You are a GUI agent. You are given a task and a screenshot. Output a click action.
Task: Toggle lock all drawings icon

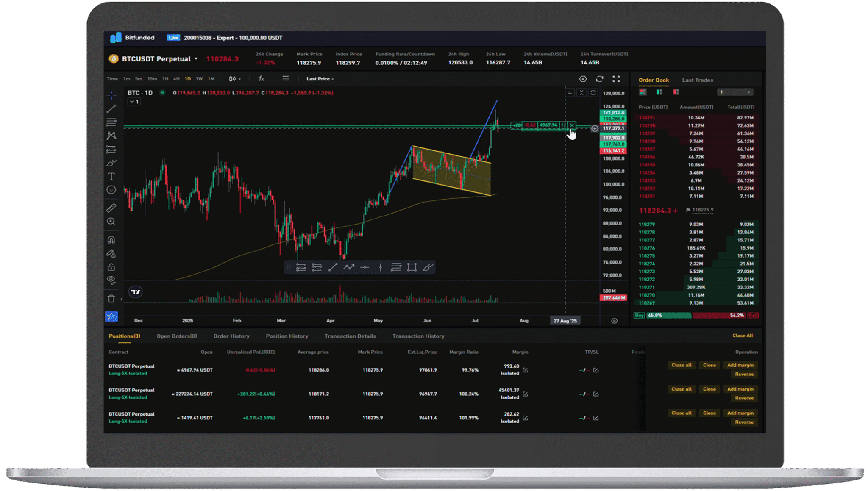coord(111,267)
